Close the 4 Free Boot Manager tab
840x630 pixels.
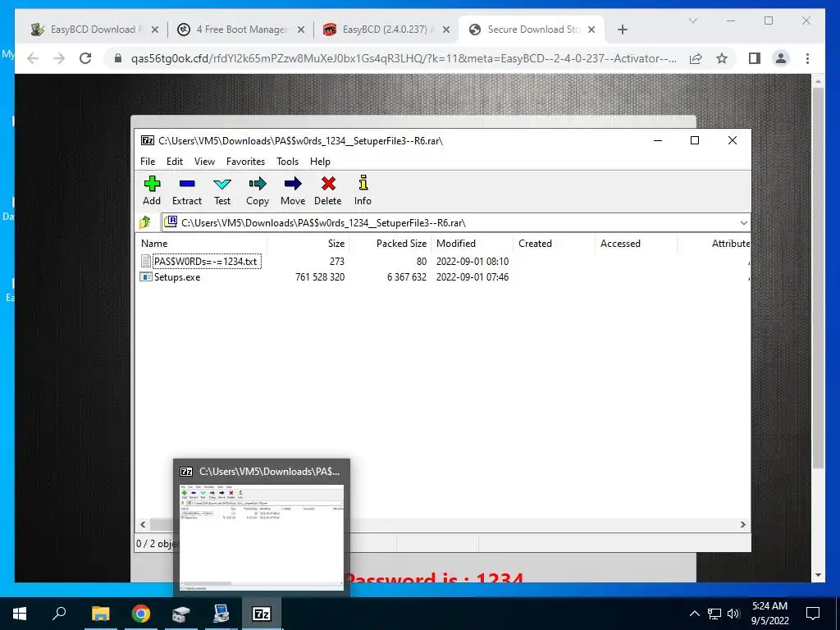tap(301, 30)
